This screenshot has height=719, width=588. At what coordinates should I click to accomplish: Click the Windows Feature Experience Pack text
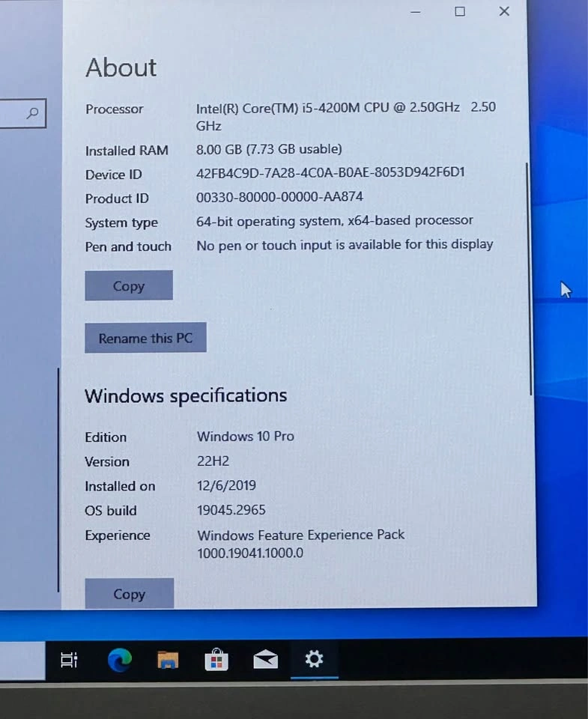(301, 535)
